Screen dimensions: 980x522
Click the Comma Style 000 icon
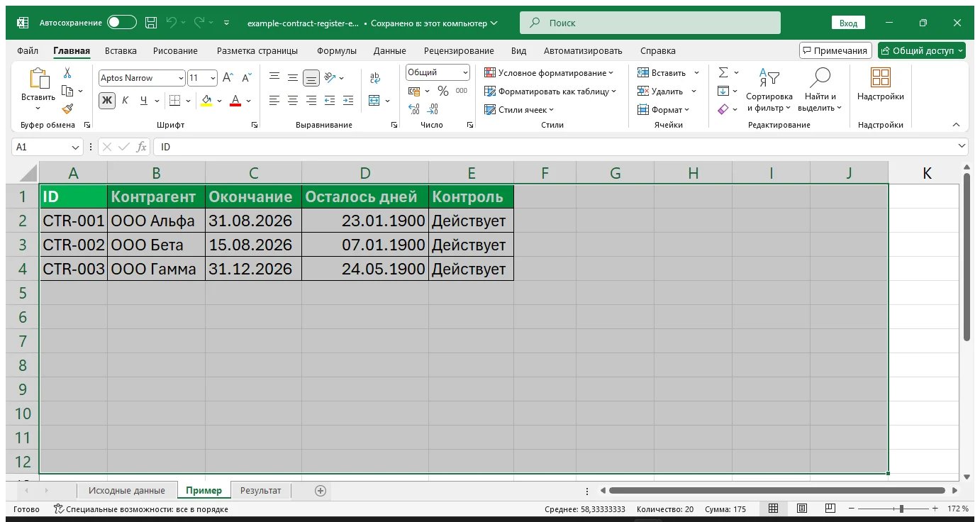point(462,91)
